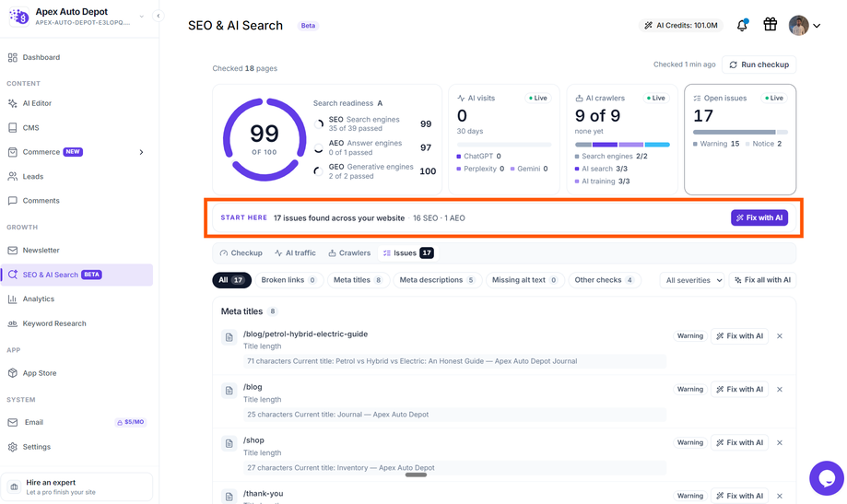Click the SEO Search engines score row
This screenshot has width=847, height=504.
coord(374,123)
